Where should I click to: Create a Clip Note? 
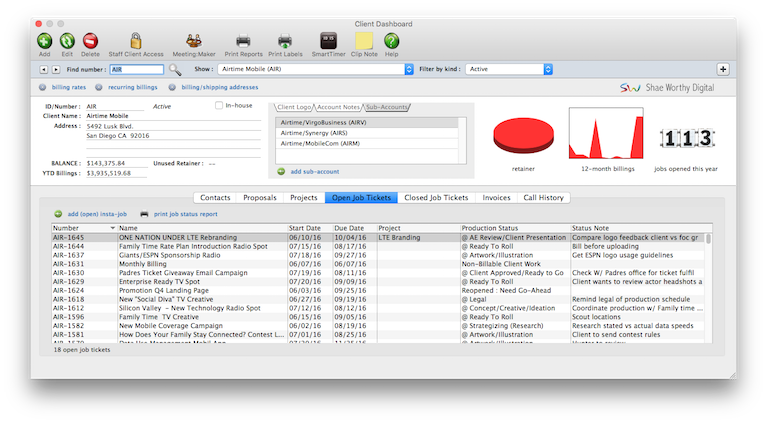click(x=364, y=41)
